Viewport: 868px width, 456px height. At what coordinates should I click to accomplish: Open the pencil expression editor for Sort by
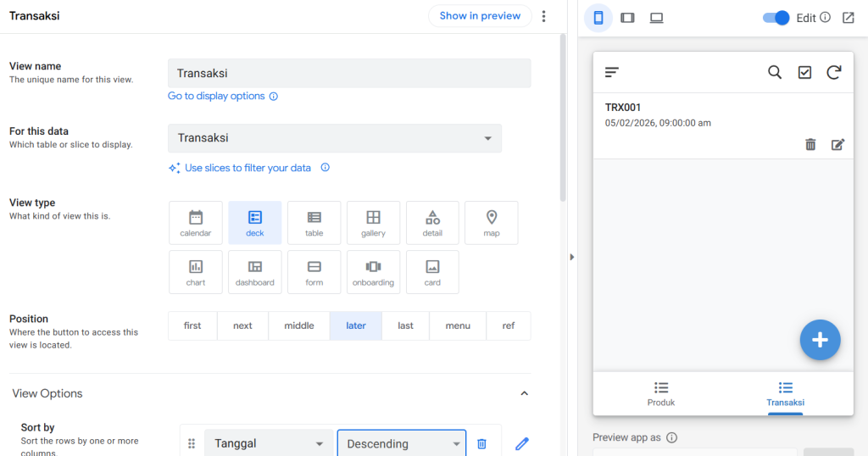point(521,444)
